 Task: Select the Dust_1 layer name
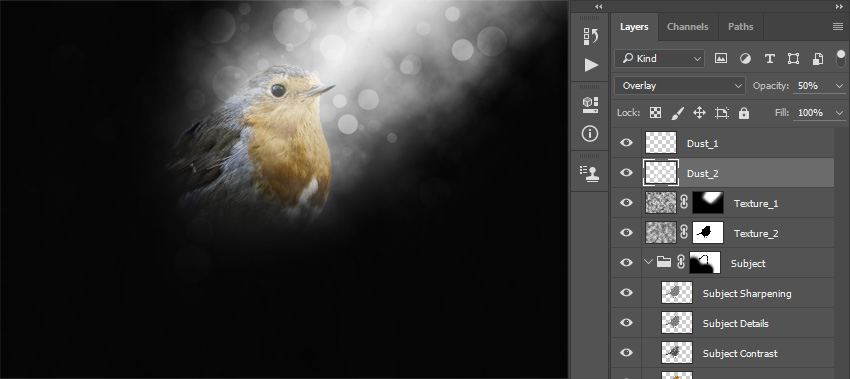(x=703, y=144)
